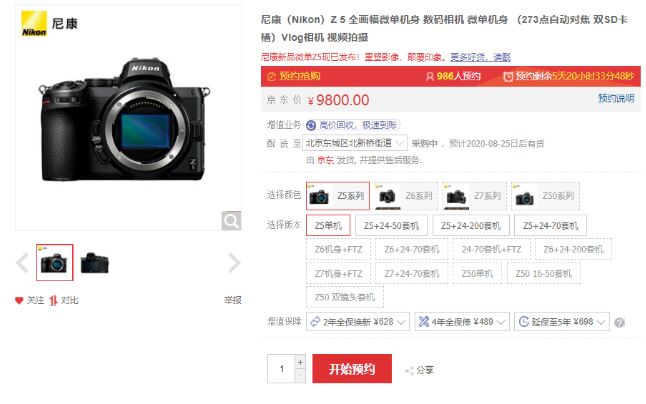Open delivery address dropdown 北京东城区北新桥街道
Viewport: 646px width, 404px height.
(355, 143)
